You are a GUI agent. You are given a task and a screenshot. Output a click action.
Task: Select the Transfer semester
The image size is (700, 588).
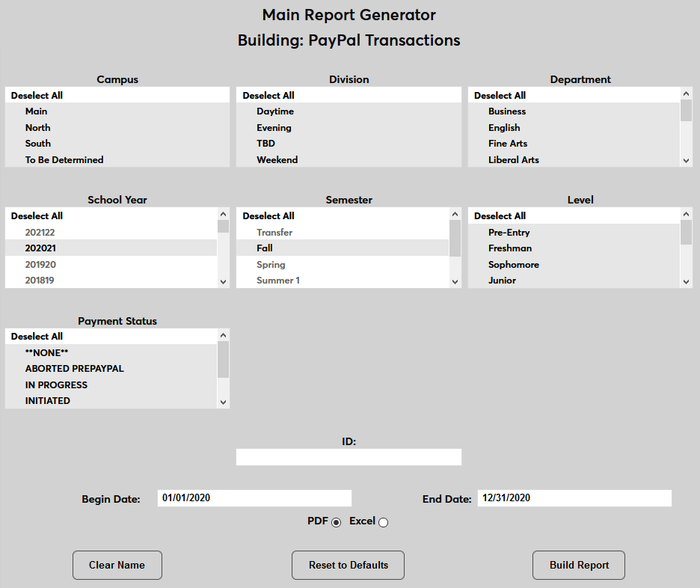point(343,232)
